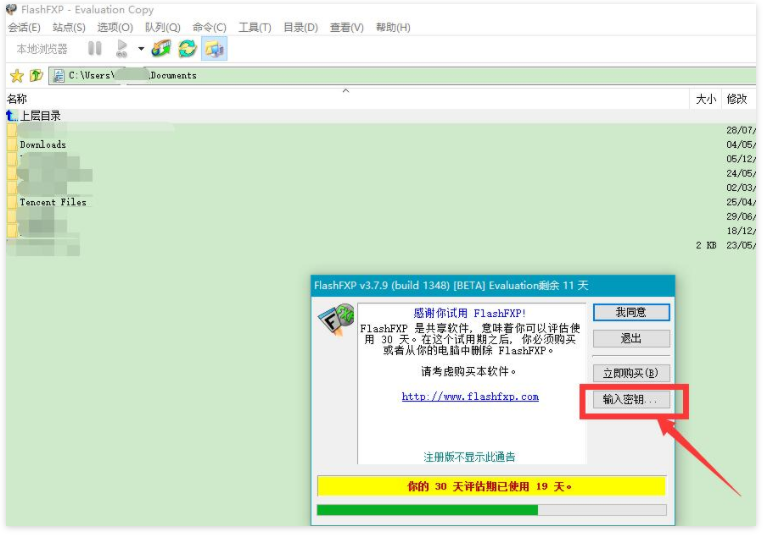The width and height of the screenshot is (765, 536).
Task: Click the 输入密钥... button
Action: pos(631,399)
